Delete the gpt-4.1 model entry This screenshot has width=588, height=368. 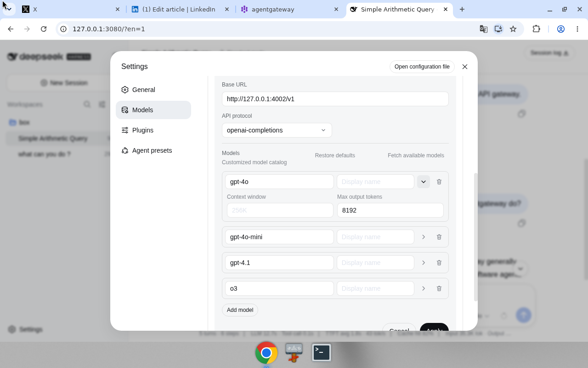pos(439,263)
